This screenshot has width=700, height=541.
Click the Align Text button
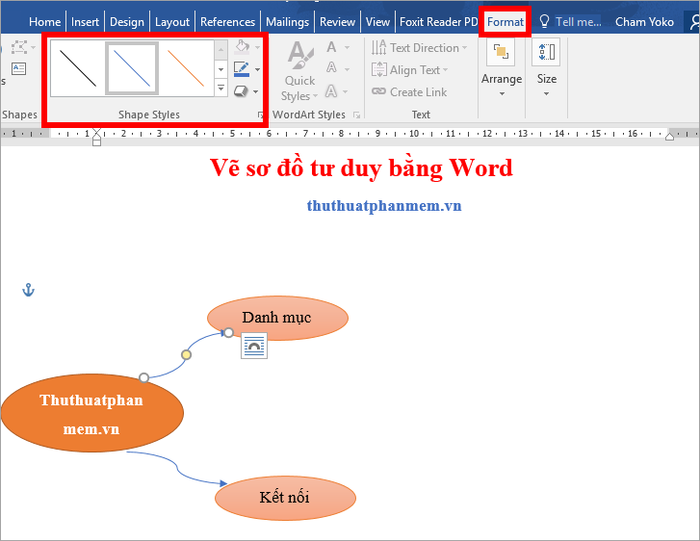(409, 70)
